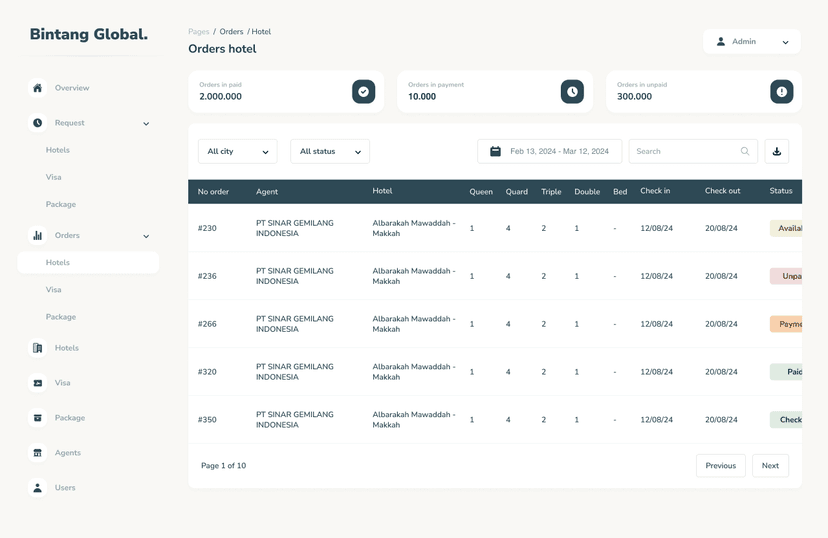Click the Hotel breadcrumb link

pyautogui.click(x=261, y=32)
